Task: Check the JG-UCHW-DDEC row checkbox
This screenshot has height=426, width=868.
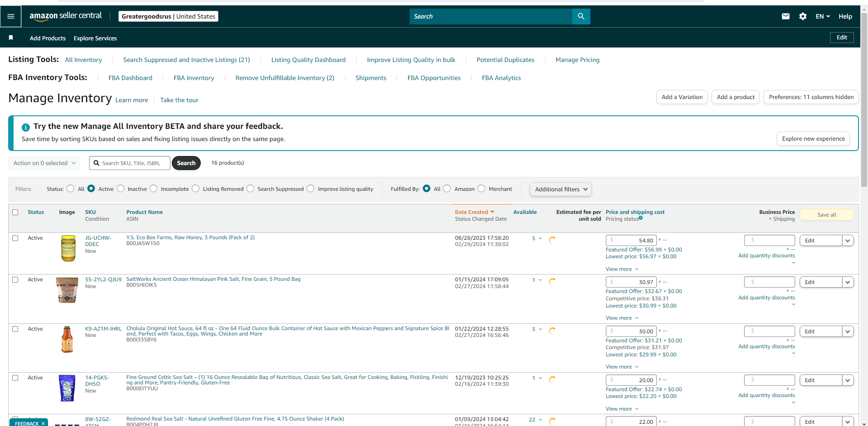Action: 15,238
